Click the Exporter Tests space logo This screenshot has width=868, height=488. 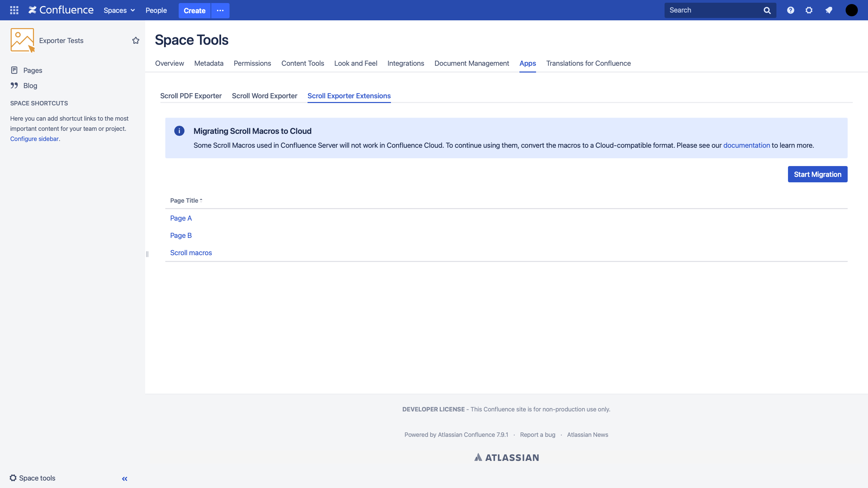coord(22,40)
